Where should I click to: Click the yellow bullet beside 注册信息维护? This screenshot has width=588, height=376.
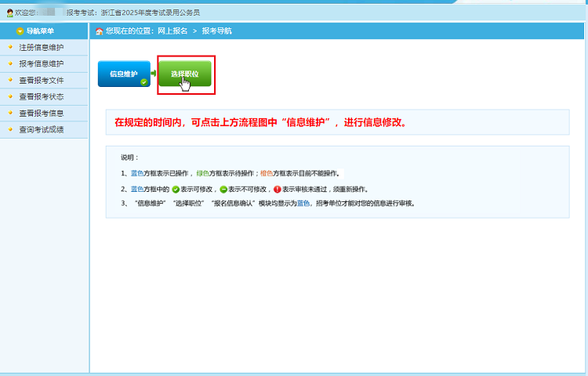point(10,47)
